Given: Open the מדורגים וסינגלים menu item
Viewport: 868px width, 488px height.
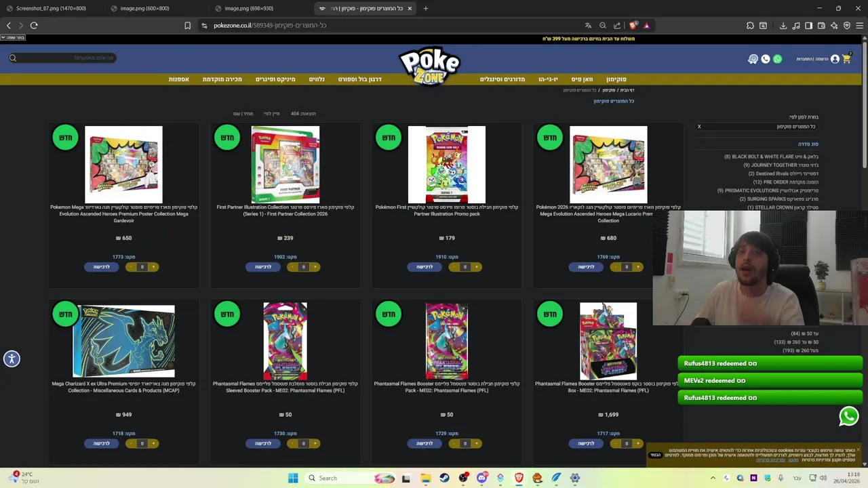Looking at the screenshot, I should coord(502,79).
